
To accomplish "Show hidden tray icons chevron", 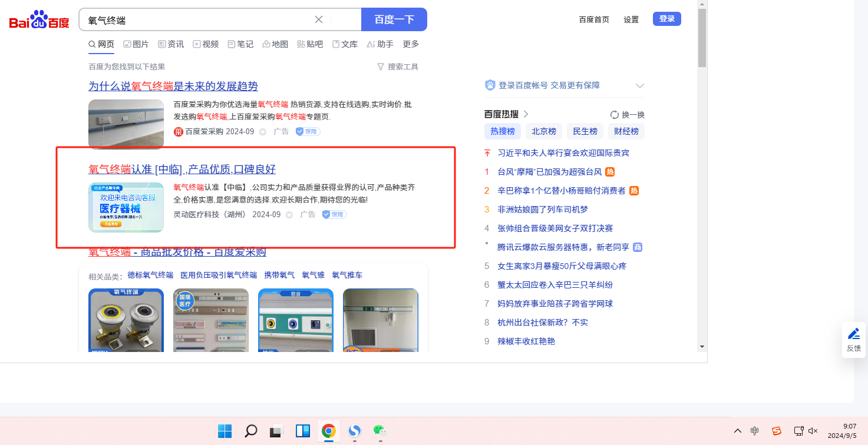I will 737,431.
